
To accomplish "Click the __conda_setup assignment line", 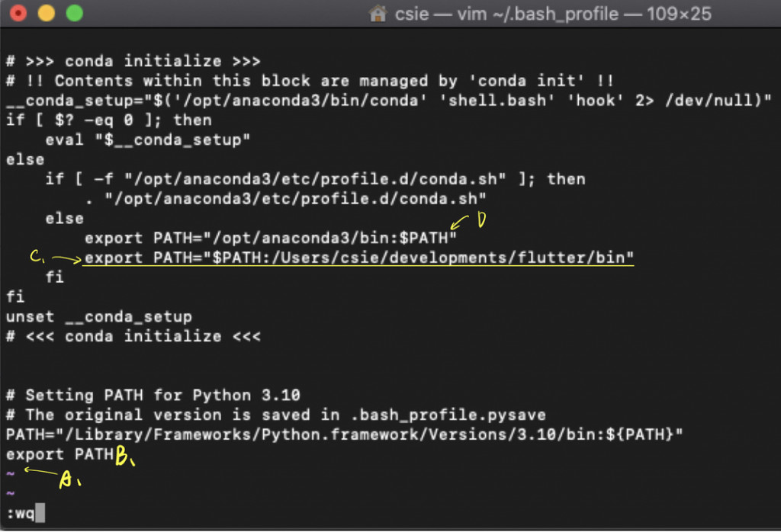I will point(388,101).
